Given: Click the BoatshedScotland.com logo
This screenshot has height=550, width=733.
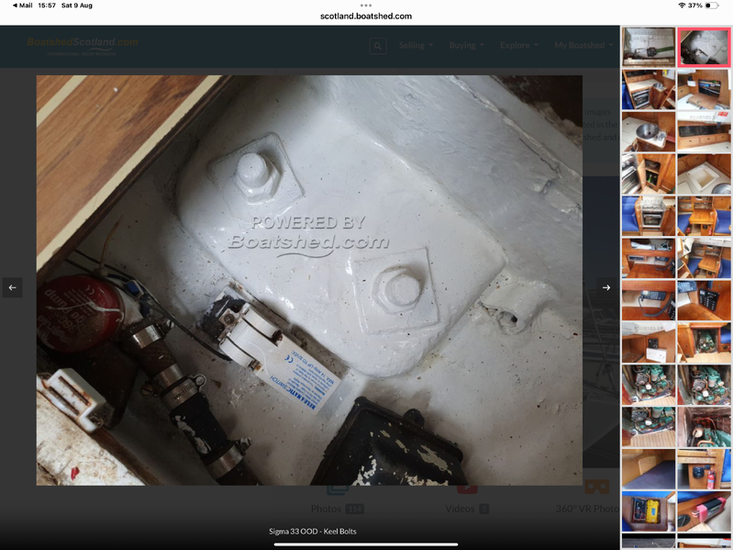Looking at the screenshot, I should 82,45.
